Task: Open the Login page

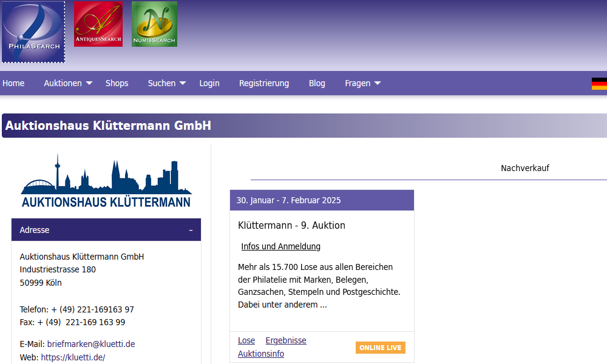Action: pyautogui.click(x=209, y=83)
